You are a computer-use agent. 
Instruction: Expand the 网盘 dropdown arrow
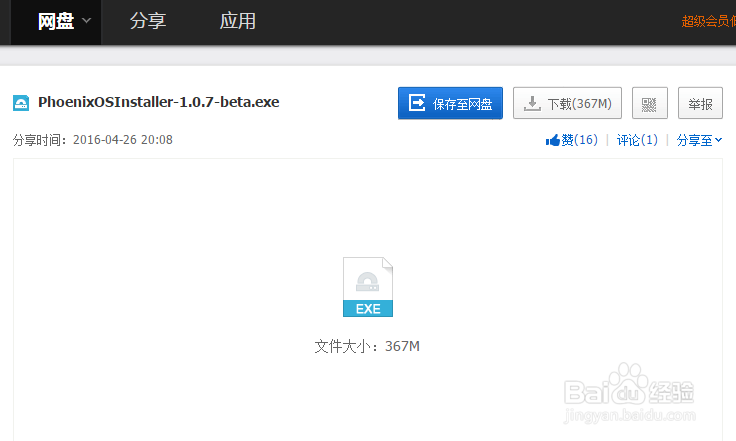tap(86, 21)
